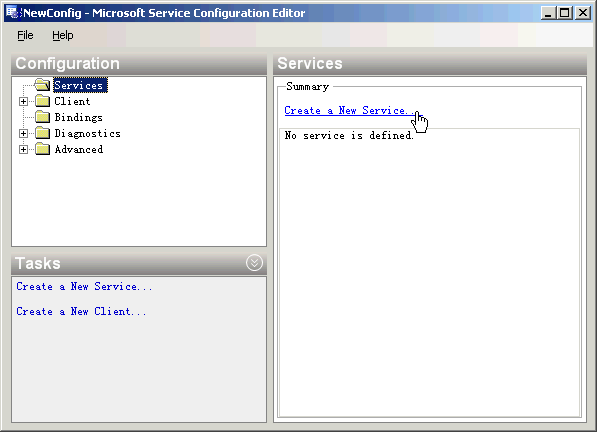Collapse the Tasks panel with chevron button
Screen dimensions: 597x432
click(254, 263)
